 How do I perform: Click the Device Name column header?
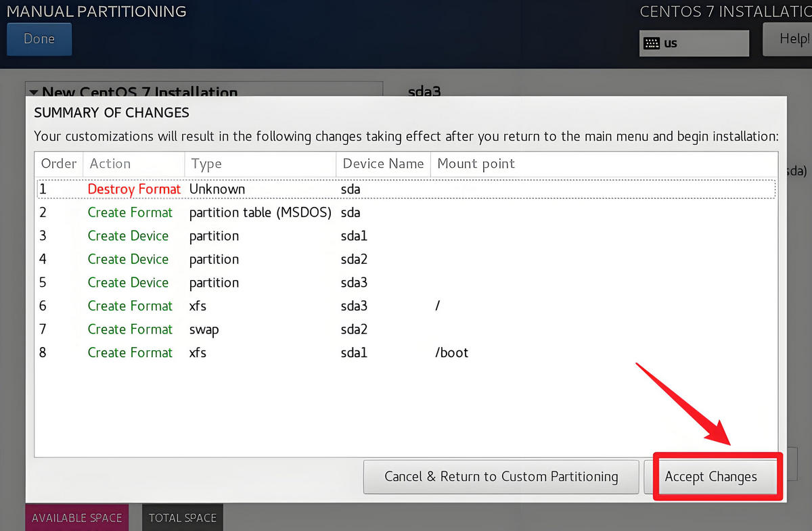pos(383,164)
